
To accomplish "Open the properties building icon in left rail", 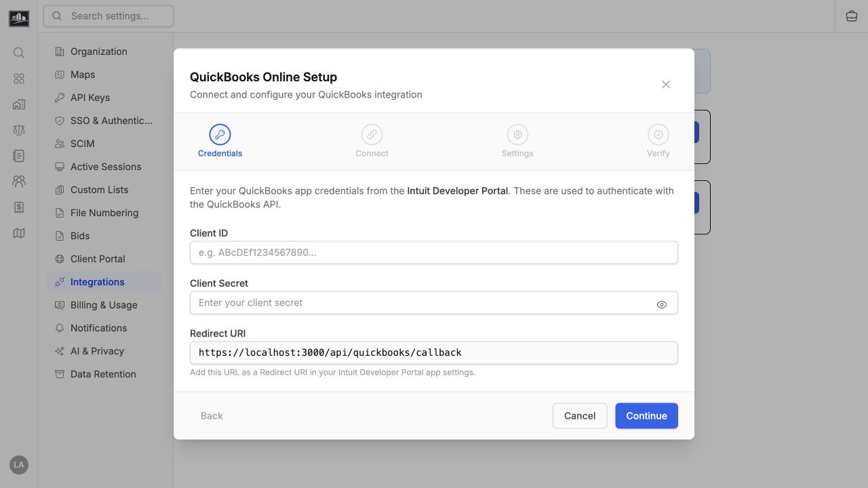I will click(x=19, y=104).
